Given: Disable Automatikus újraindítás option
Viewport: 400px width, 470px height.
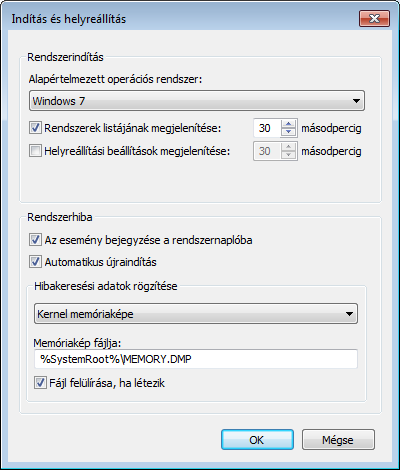Looking at the screenshot, I should (x=35, y=262).
